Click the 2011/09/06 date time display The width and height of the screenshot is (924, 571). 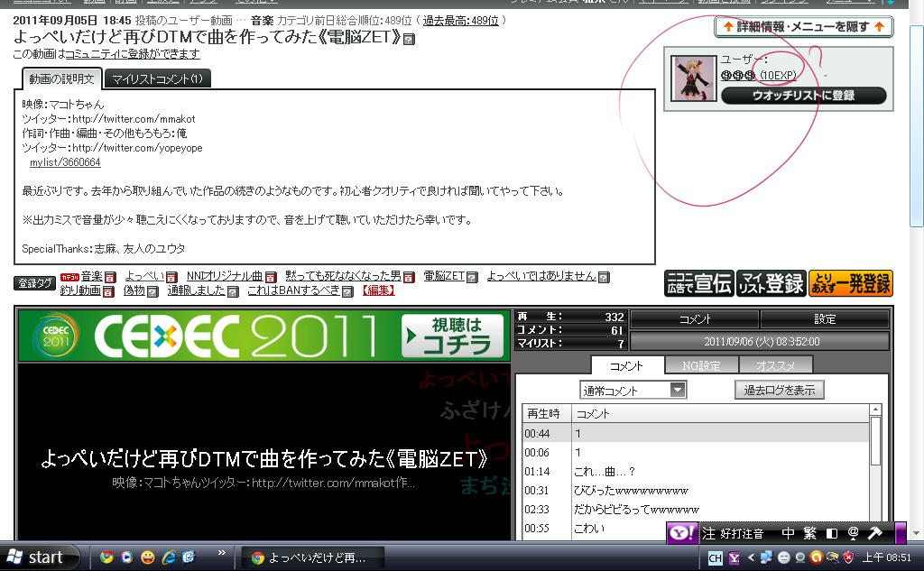click(761, 342)
